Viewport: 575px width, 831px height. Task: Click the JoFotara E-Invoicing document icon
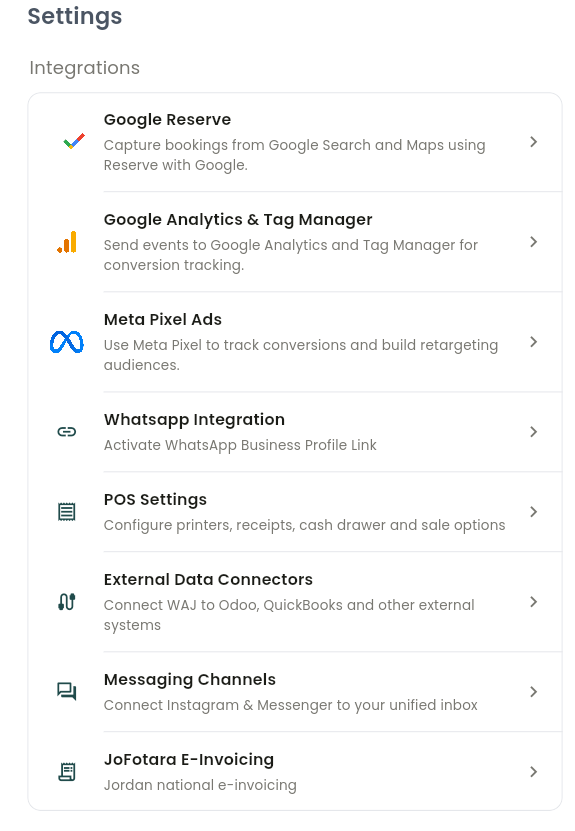(x=67, y=772)
